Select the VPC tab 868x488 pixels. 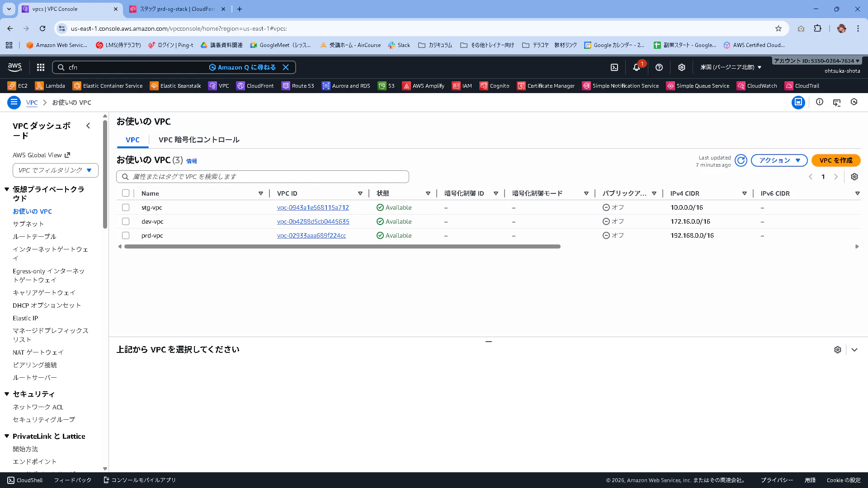(x=132, y=140)
